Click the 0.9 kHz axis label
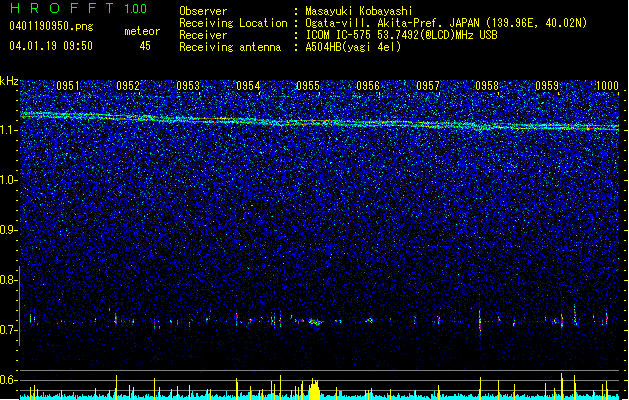The image size is (629, 400). [x=9, y=230]
